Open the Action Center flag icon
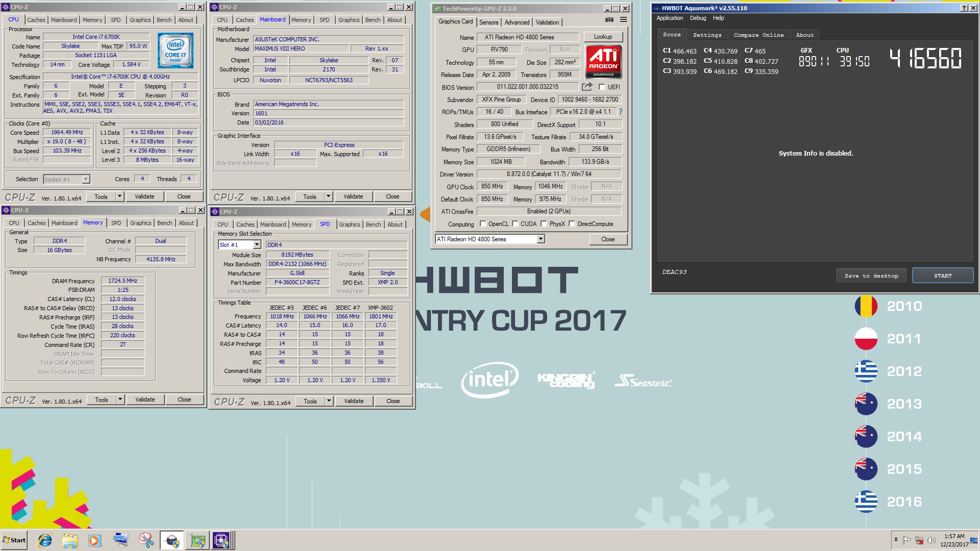Image resolution: width=980 pixels, height=551 pixels. point(907,540)
